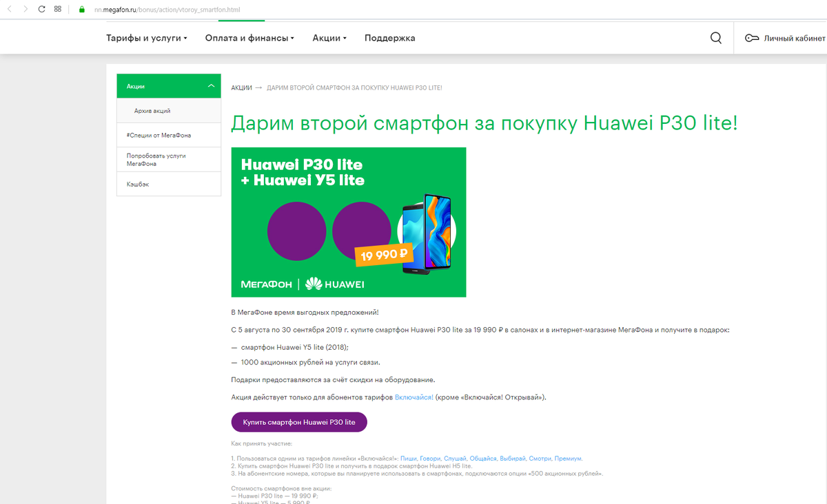Screen dimensions: 827x504
Task: Reload the page with the refresh icon
Action: point(41,9)
